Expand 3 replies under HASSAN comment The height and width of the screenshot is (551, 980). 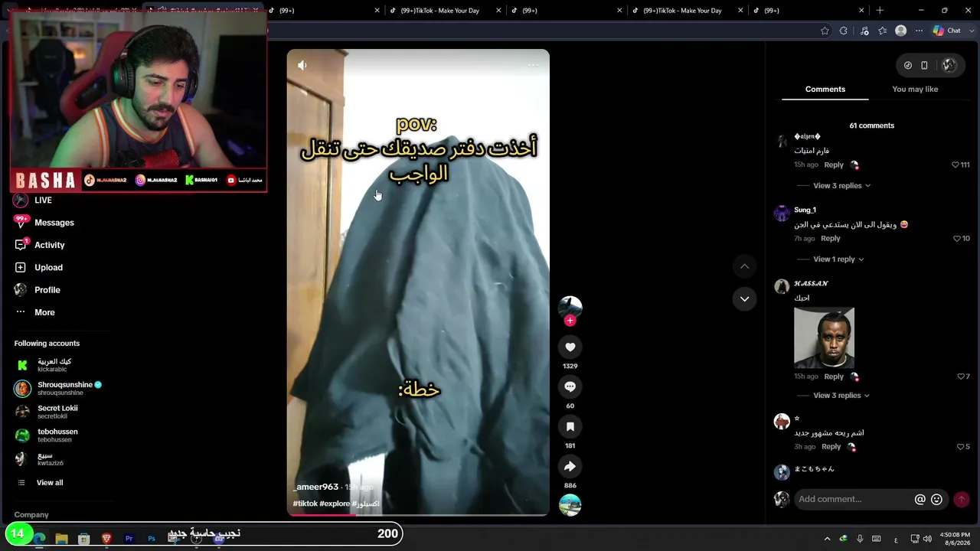(x=841, y=396)
